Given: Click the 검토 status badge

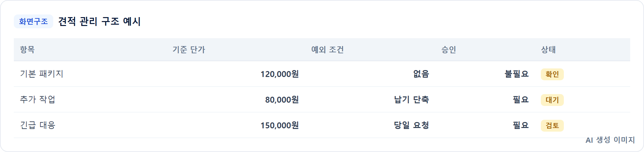Looking at the screenshot, I should click(x=552, y=126).
